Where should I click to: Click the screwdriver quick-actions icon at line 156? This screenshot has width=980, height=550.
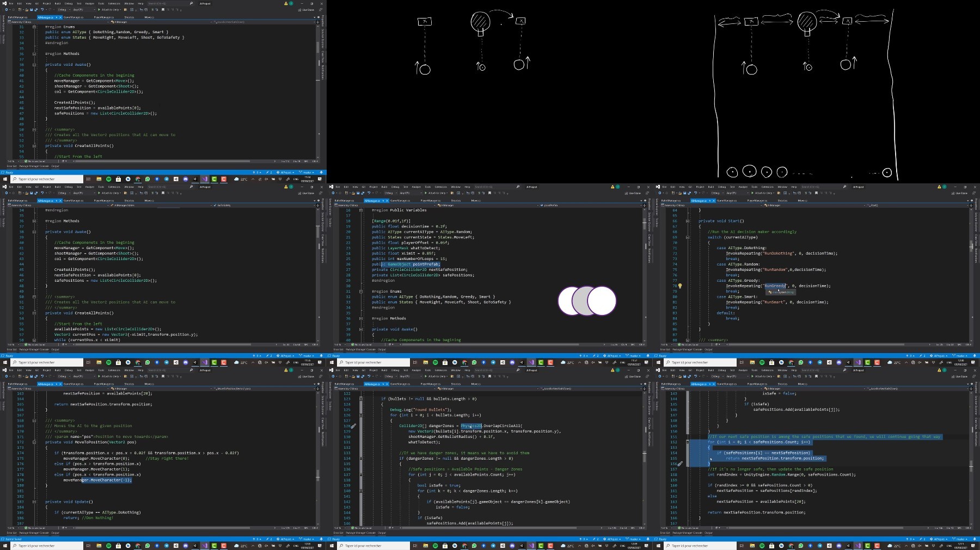pyautogui.click(x=680, y=464)
